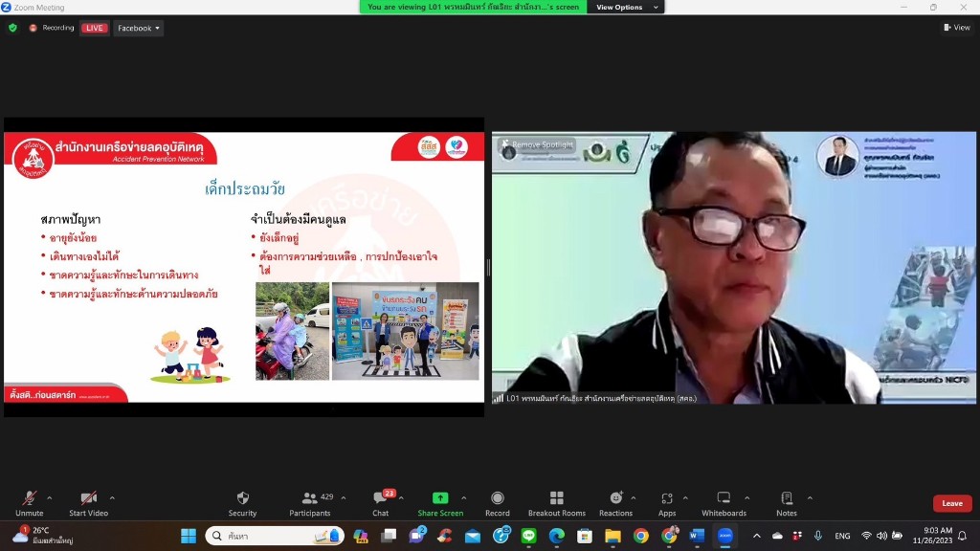This screenshot has width=980, height=551.
Task: Leave the meeting
Action: click(952, 503)
